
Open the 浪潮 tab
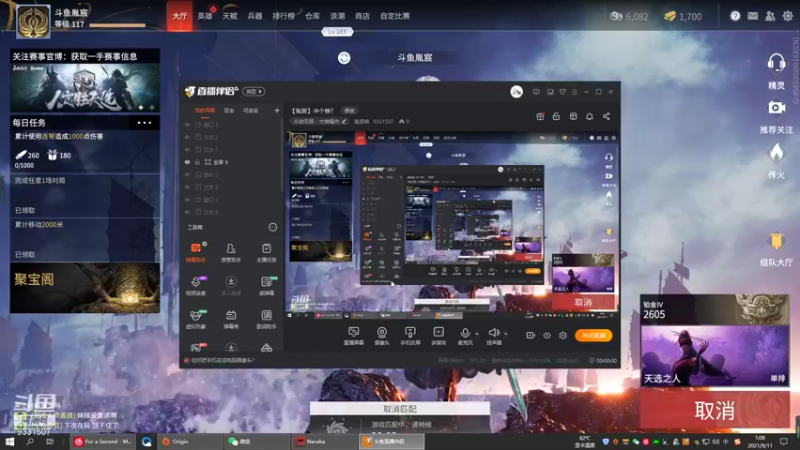[337, 16]
